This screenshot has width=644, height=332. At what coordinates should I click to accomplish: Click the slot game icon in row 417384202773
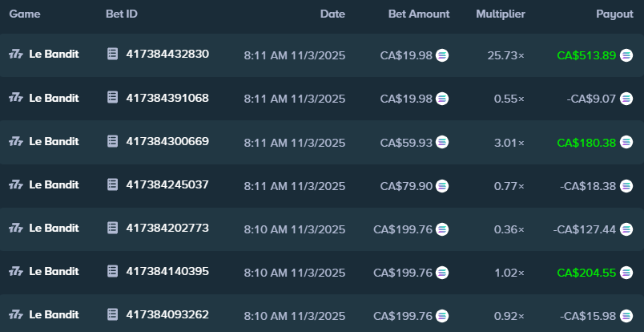(16, 229)
